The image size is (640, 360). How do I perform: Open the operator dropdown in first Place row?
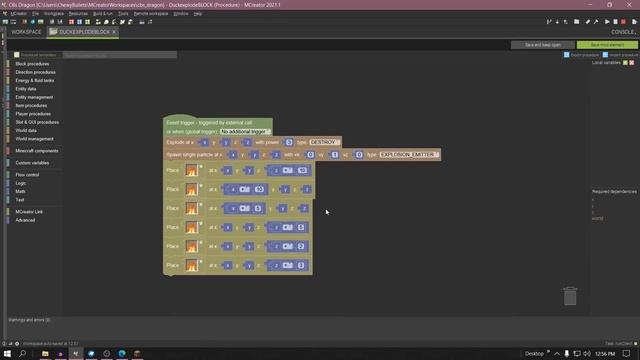point(288,170)
